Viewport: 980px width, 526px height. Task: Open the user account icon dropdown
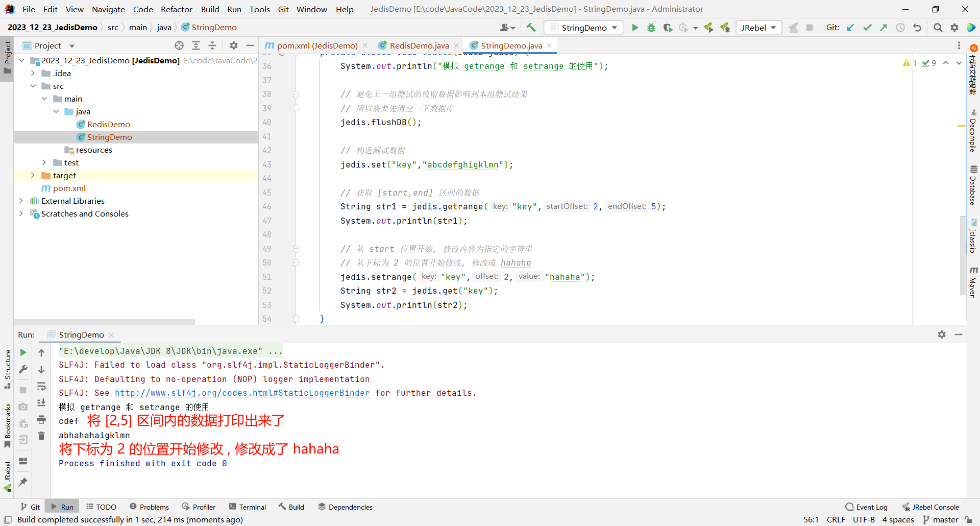[x=507, y=28]
